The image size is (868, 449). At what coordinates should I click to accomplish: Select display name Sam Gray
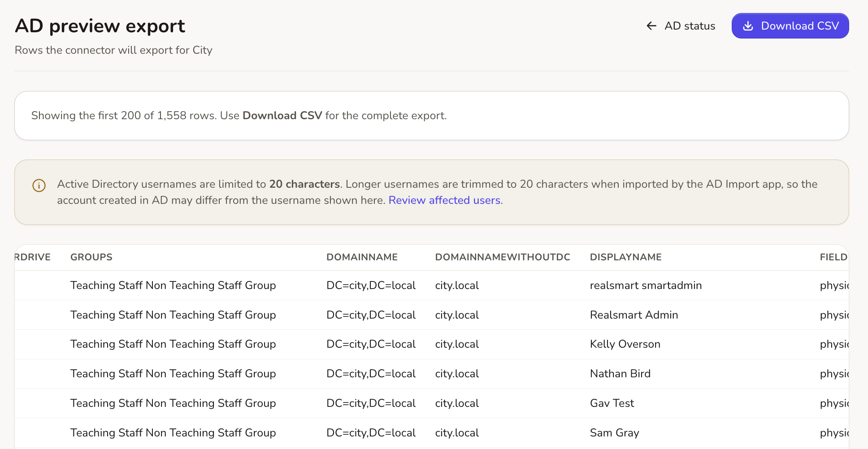pos(615,433)
